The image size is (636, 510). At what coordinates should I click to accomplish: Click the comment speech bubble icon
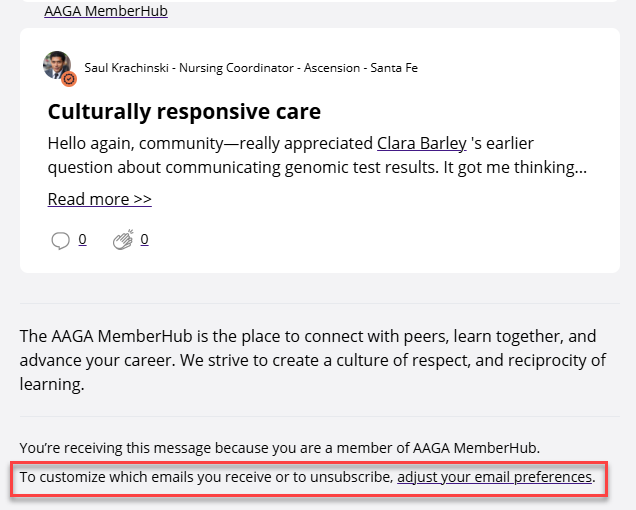tap(60, 240)
